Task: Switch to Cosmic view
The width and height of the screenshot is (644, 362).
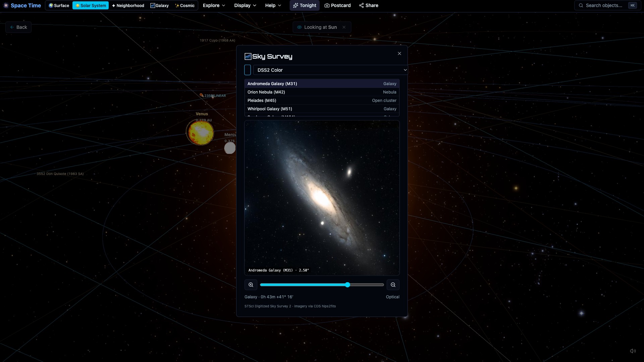Action: [184, 5]
